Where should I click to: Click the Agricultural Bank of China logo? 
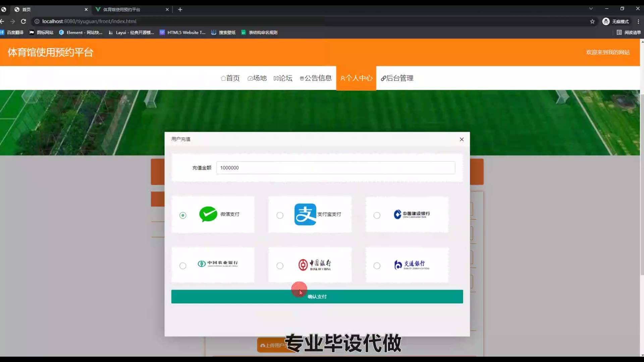click(218, 264)
